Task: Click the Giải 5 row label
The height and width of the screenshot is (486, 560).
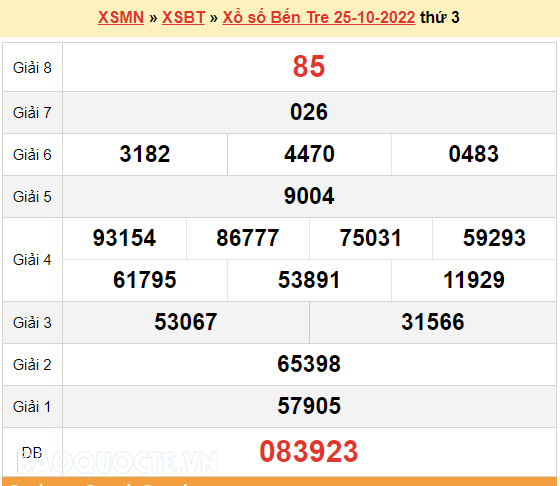Action: click(32, 197)
